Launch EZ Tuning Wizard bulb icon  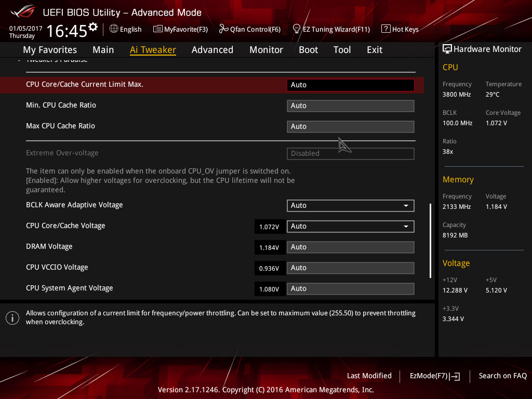click(x=297, y=29)
